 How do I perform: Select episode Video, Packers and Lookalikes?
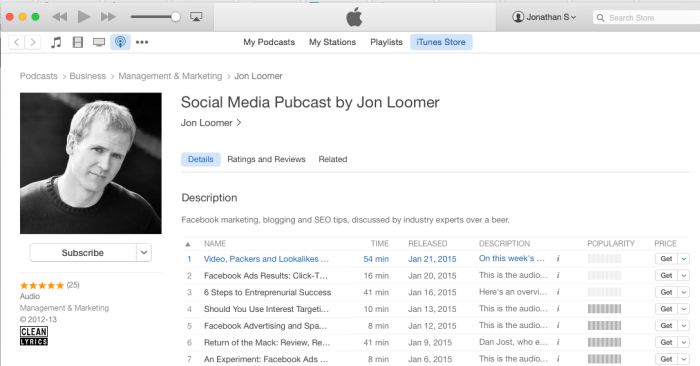[267, 259]
